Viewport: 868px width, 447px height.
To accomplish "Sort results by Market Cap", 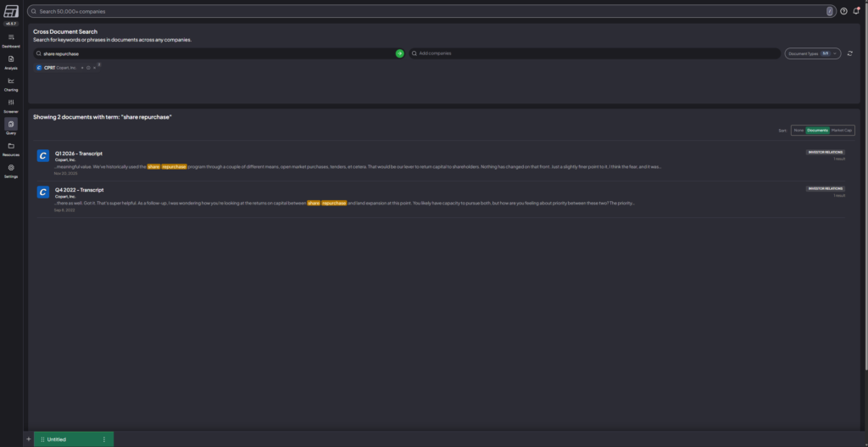I will pyautogui.click(x=842, y=130).
